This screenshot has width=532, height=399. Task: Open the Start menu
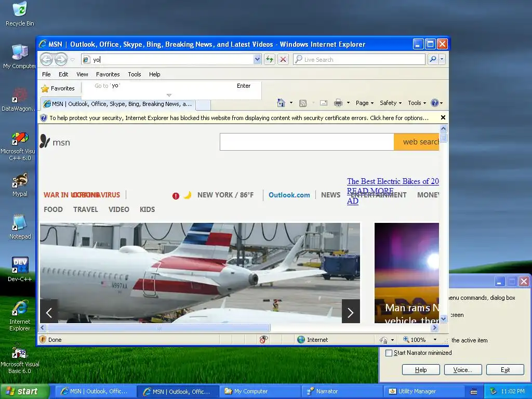pyautogui.click(x=24, y=392)
